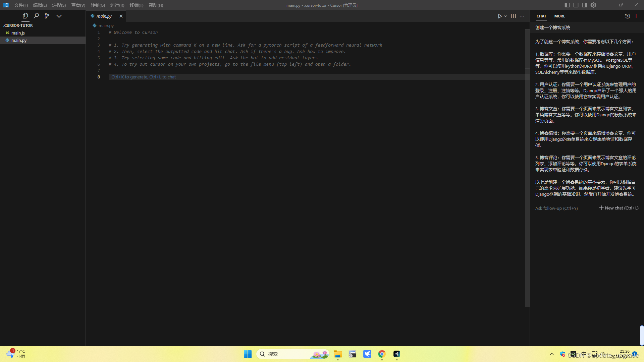Viewport: 644px width, 362px height.
Task: Open editor more actions ellipsis
Action: [x=522, y=16]
